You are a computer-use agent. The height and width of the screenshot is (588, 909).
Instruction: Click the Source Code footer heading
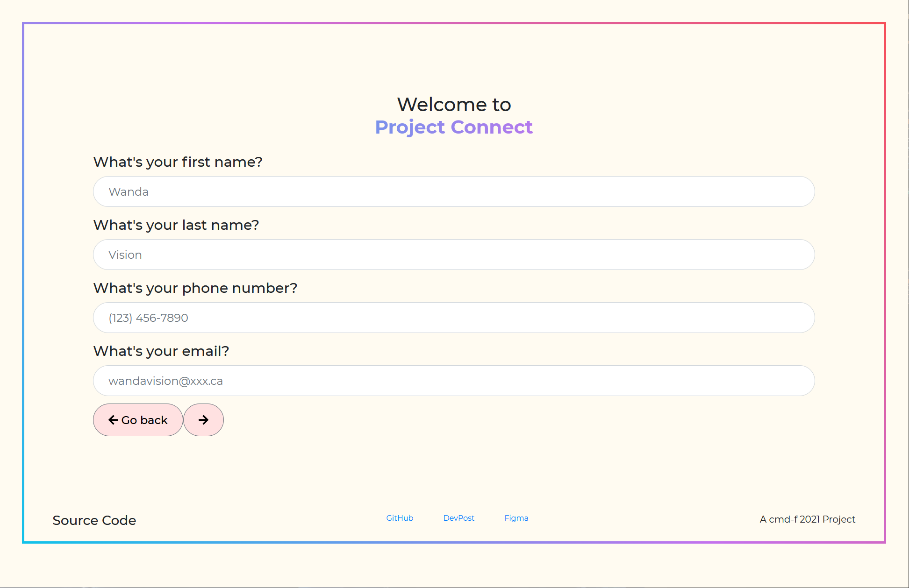click(94, 520)
